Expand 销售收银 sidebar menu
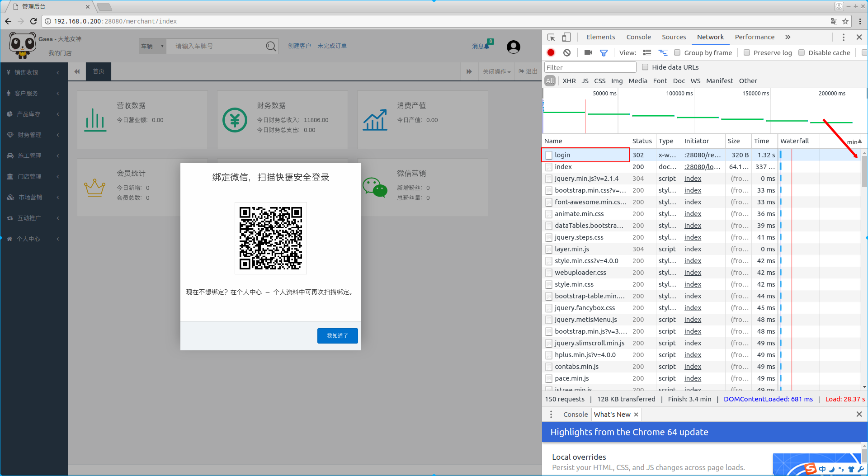Image resolution: width=868 pixels, height=476 pixels. (34, 72)
